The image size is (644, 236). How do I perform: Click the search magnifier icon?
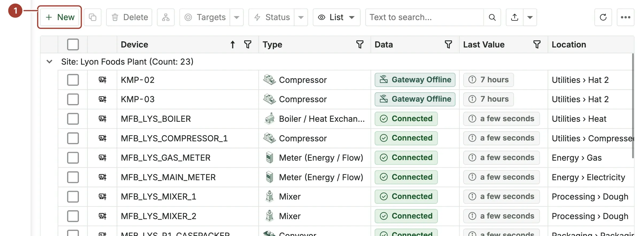pyautogui.click(x=492, y=17)
